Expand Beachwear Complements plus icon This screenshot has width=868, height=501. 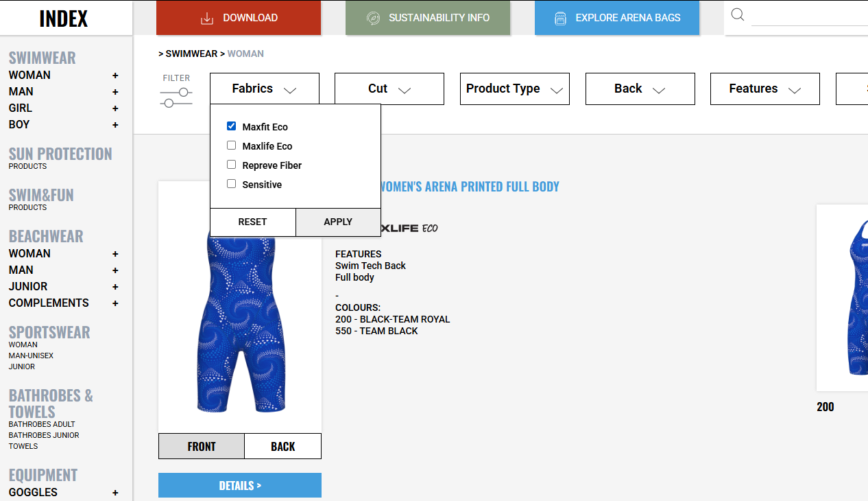tap(115, 303)
